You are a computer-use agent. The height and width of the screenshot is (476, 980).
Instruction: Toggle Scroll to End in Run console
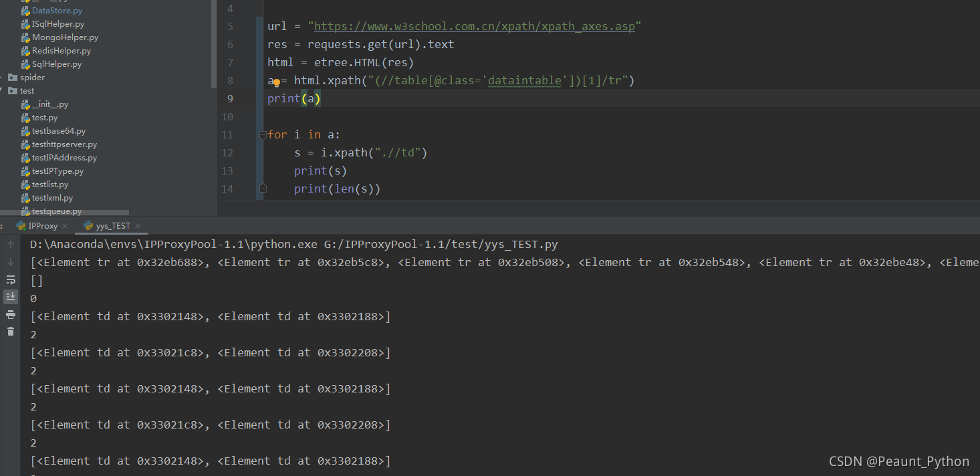pos(11,296)
